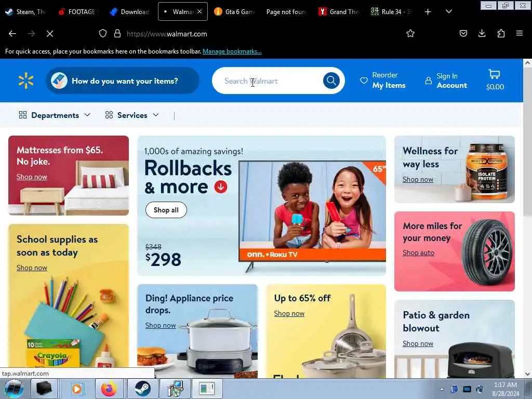
Task: Switch to the Gta 6 Game tab
Action: click(235, 11)
